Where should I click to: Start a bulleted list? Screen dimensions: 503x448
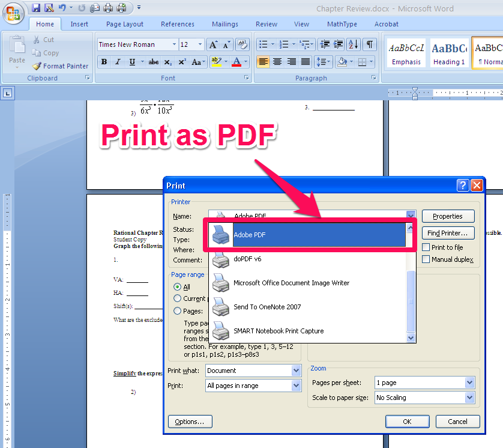click(264, 44)
